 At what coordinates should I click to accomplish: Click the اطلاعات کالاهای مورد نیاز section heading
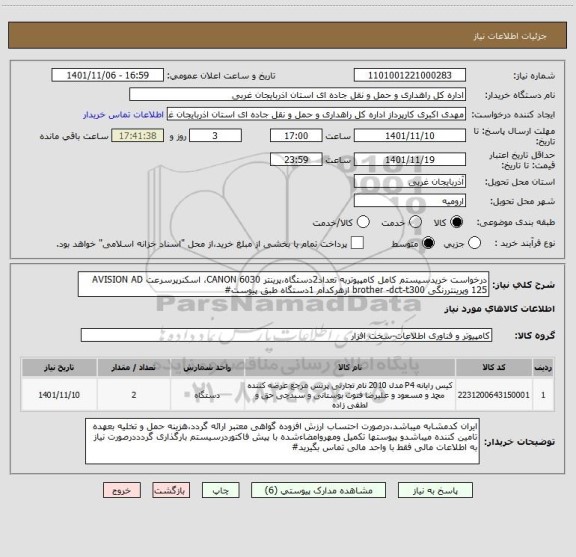500,309
